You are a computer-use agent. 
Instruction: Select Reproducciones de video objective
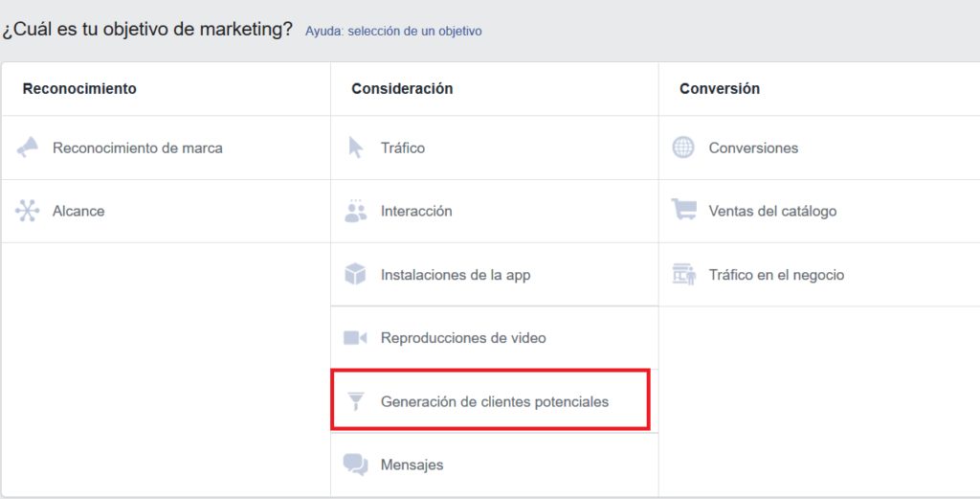coord(495,338)
